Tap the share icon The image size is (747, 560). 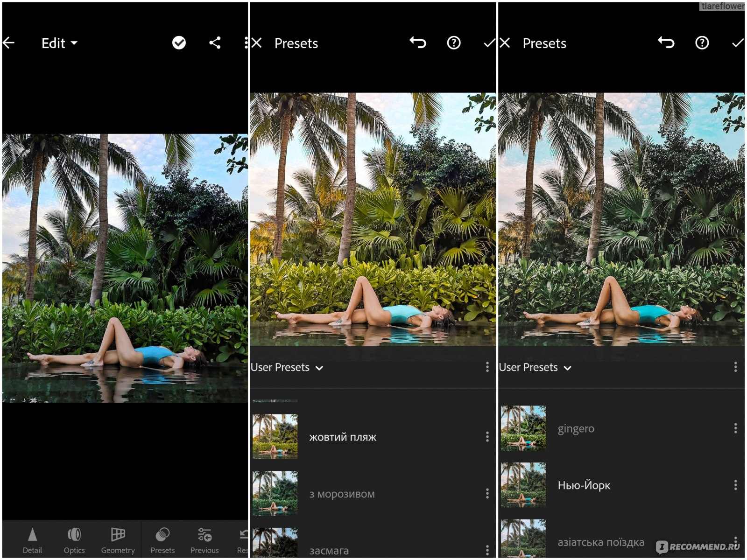pos(215,43)
